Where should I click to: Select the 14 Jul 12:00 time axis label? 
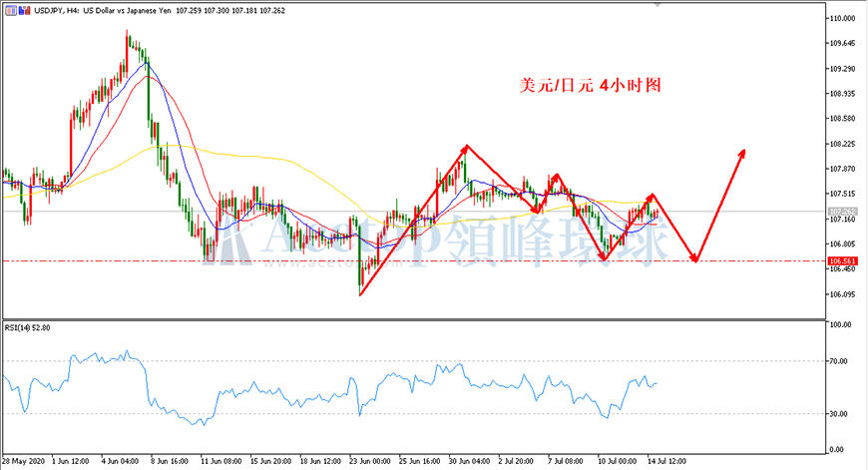tap(665, 461)
